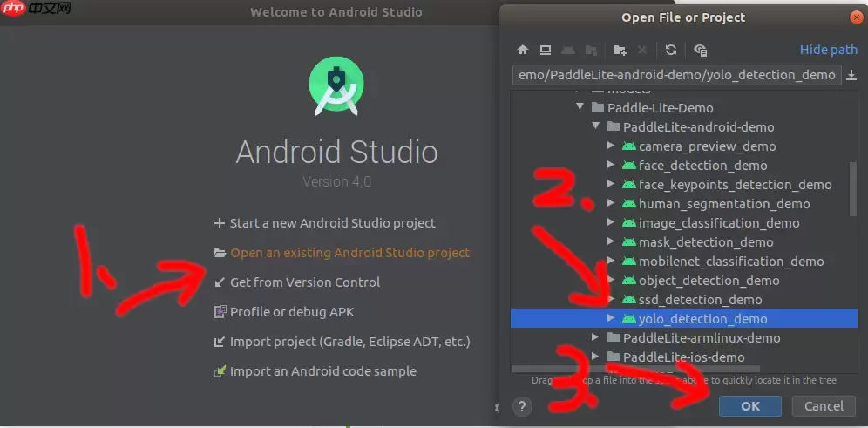
Task: Collapse the Paddle-Lite-Demo folder
Action: [580, 108]
